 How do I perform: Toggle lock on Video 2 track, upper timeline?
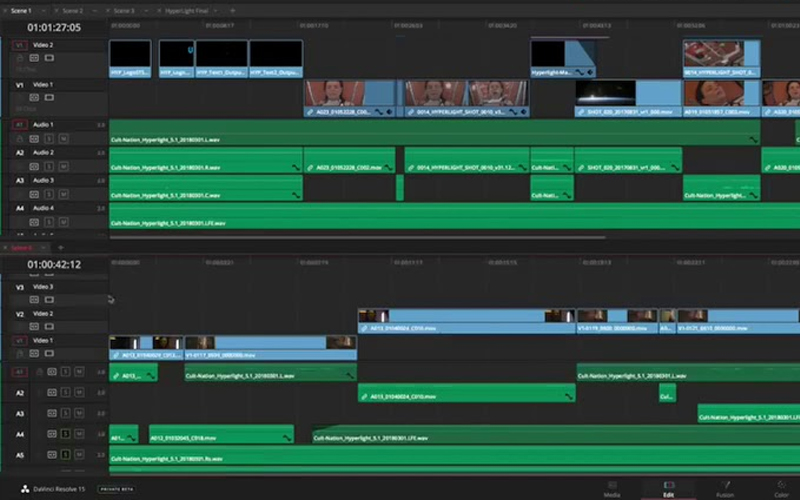click(20, 58)
